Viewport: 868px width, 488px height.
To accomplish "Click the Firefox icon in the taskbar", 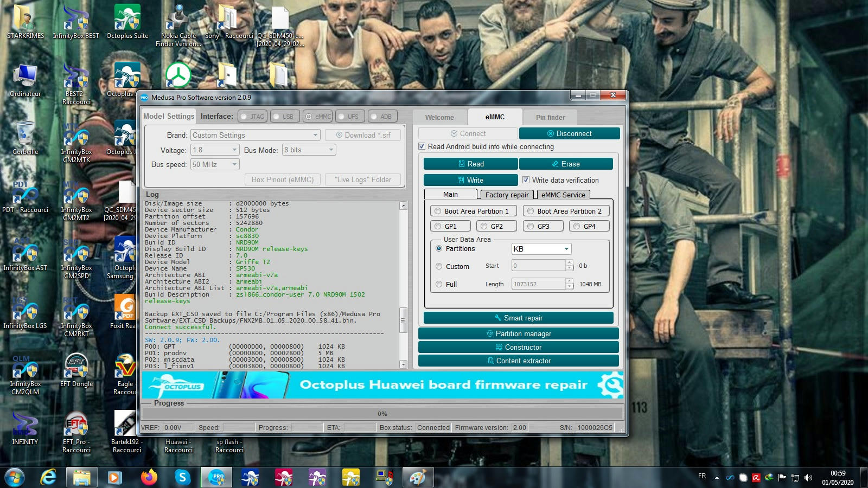I will pyautogui.click(x=149, y=477).
